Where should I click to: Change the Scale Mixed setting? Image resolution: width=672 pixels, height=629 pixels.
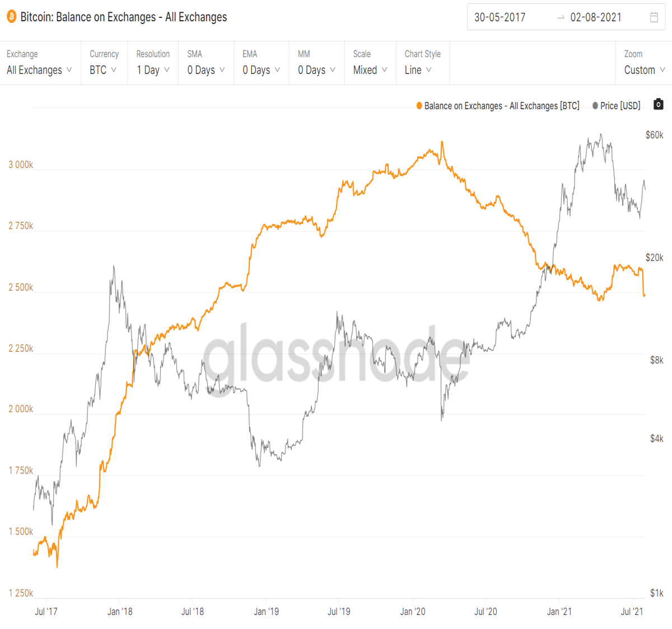[x=370, y=63]
